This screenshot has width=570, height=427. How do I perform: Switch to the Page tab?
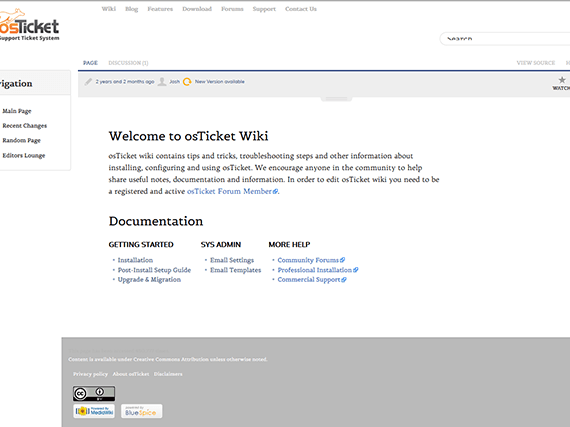(90, 63)
